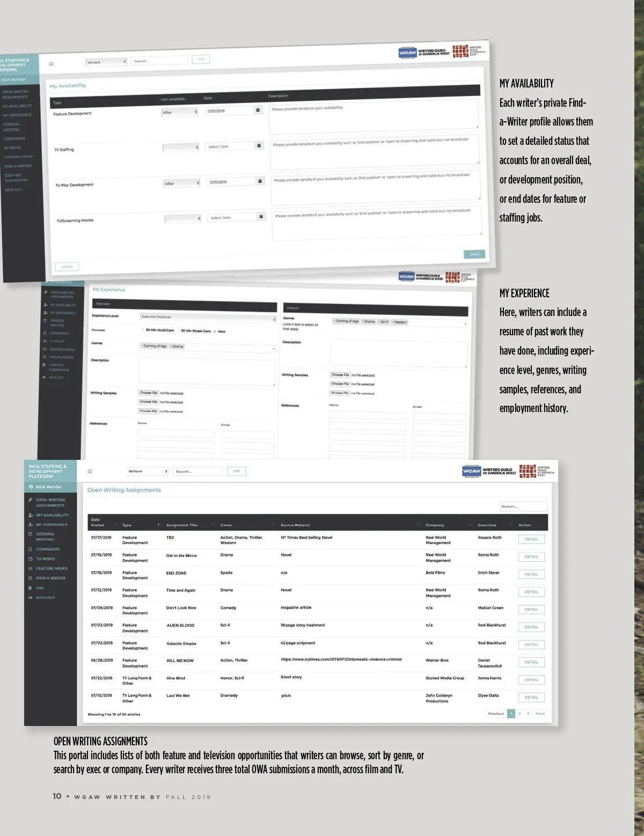The width and height of the screenshot is (644, 836).
Task: Open availability dropdown for TV Pilot Development
Action: pyautogui.click(x=182, y=184)
